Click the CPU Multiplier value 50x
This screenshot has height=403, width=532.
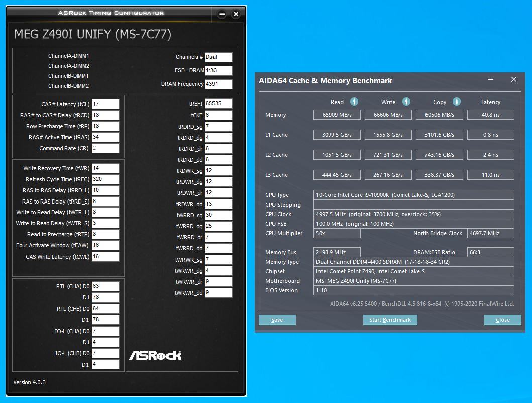[337, 233]
